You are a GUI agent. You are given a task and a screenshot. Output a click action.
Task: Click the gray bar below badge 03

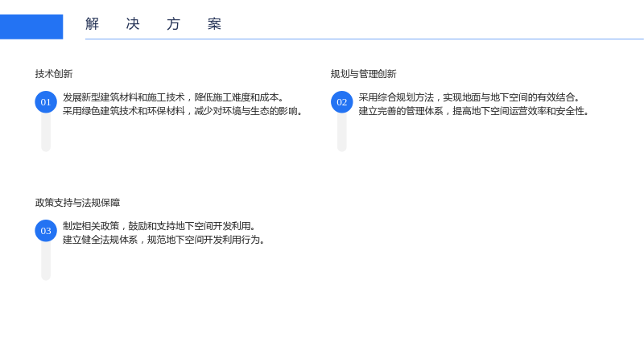click(x=46, y=261)
